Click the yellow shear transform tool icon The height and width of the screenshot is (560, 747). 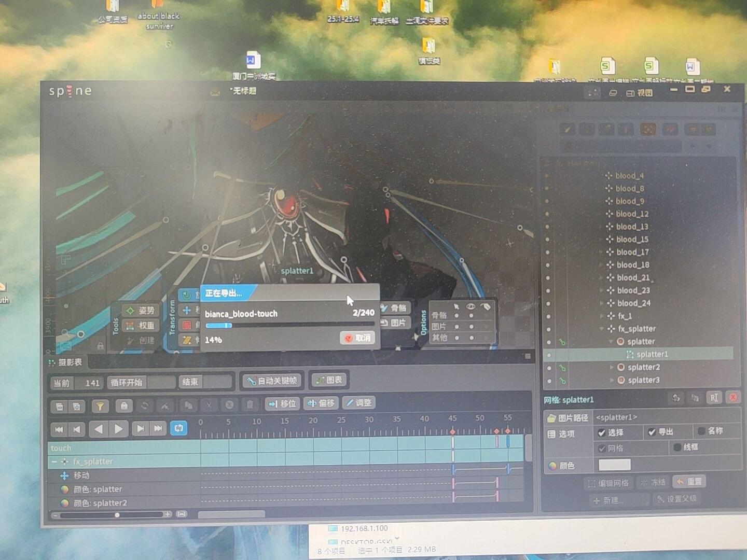pos(187,340)
